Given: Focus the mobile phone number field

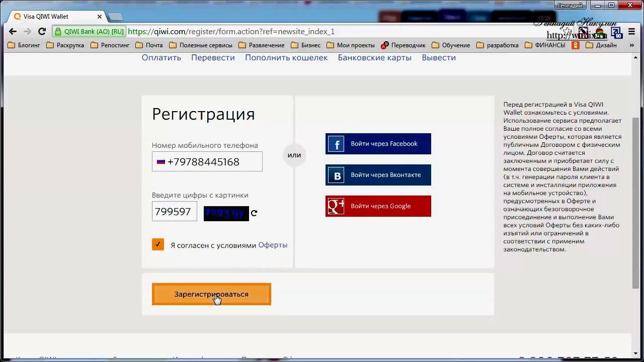Looking at the screenshot, I should click(207, 162).
